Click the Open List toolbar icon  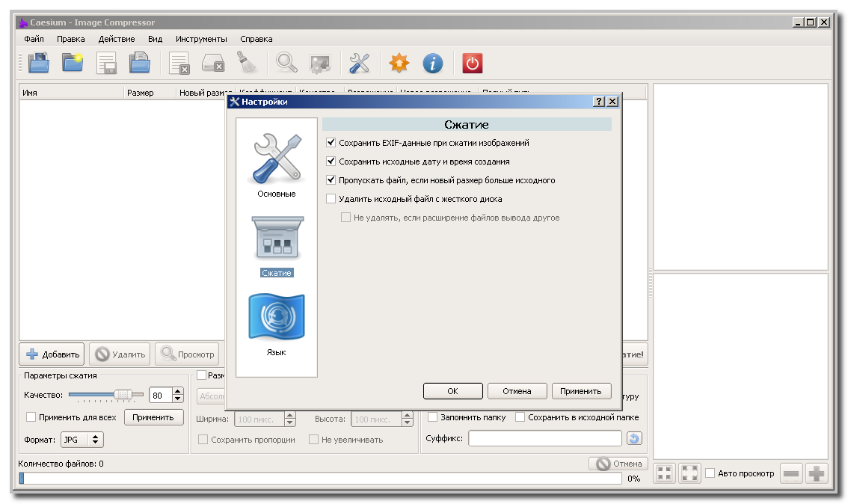click(140, 63)
